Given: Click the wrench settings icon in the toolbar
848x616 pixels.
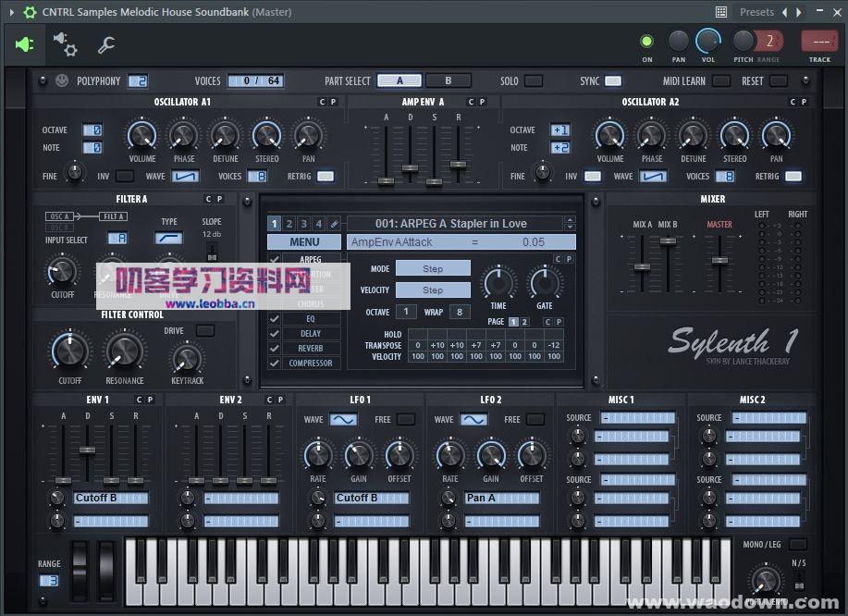Looking at the screenshot, I should pyautogui.click(x=104, y=44).
